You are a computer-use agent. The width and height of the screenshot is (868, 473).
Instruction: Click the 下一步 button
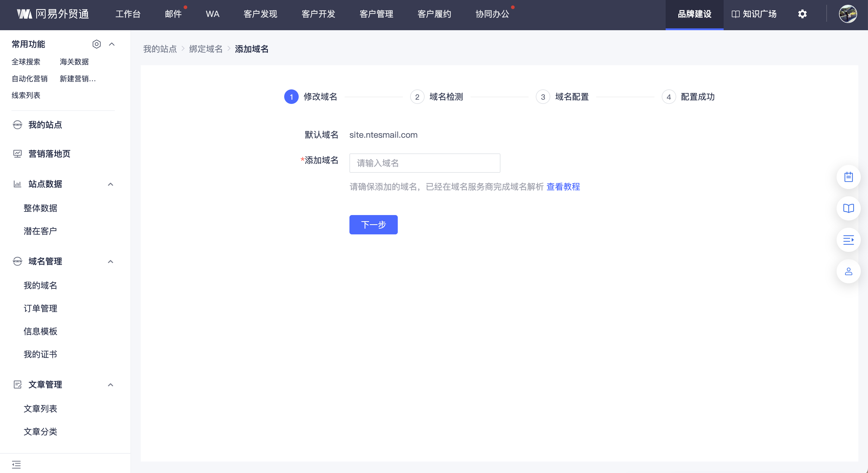(x=373, y=225)
